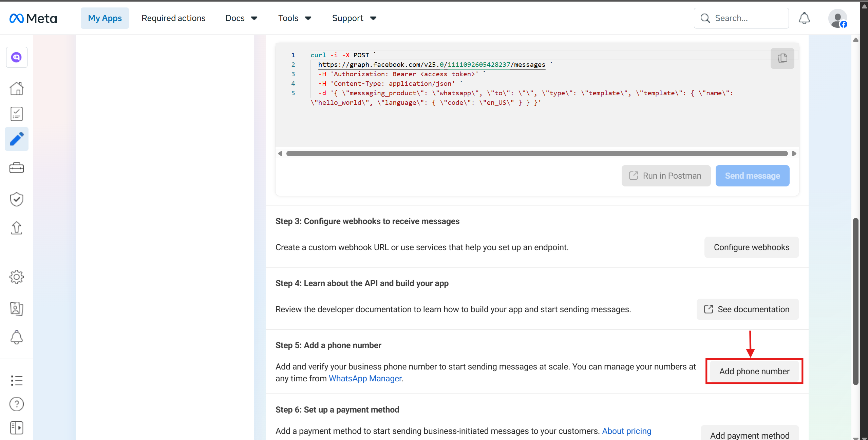Click the Meta logo
The image size is (868, 440).
pos(33,18)
